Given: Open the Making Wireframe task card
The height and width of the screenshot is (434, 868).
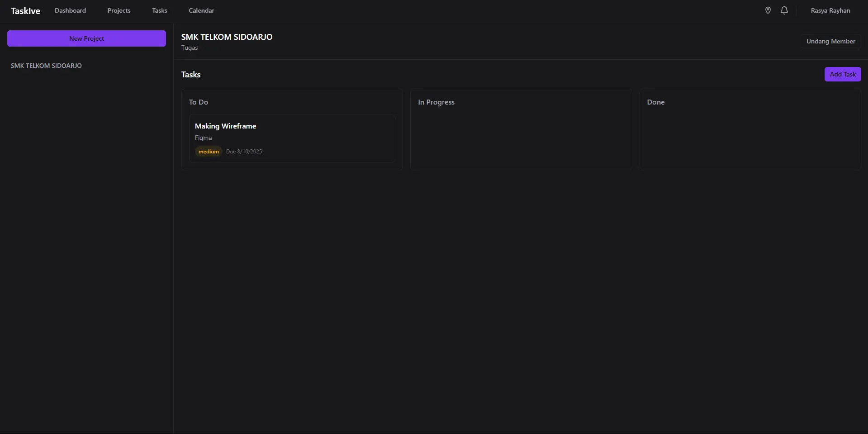Looking at the screenshot, I should tap(292, 126).
